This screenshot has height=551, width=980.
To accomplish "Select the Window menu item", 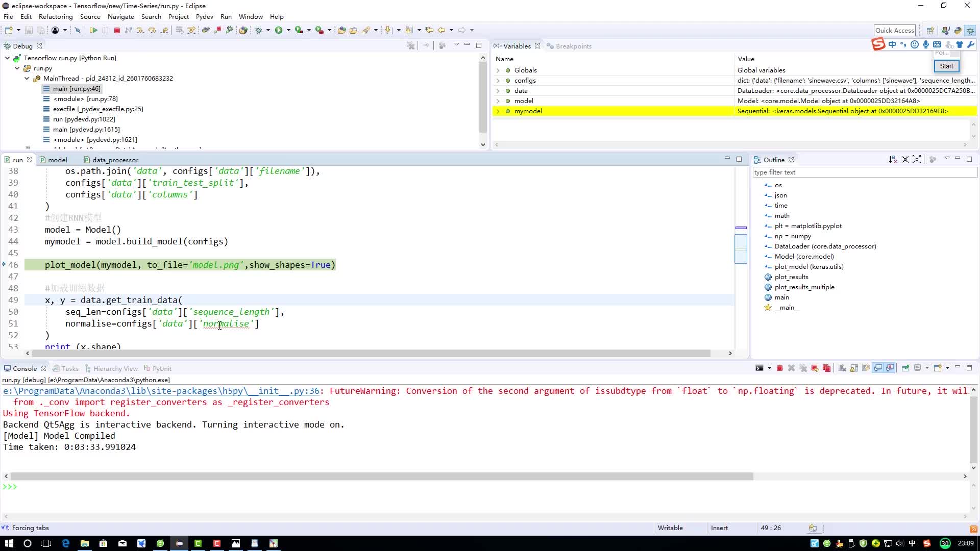I will [x=250, y=16].
